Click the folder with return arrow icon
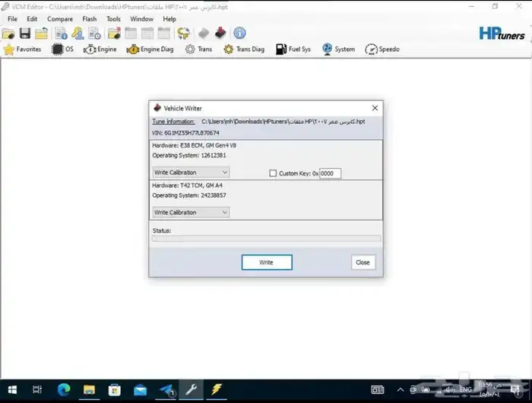The height and width of the screenshot is (403, 532). click(x=41, y=33)
